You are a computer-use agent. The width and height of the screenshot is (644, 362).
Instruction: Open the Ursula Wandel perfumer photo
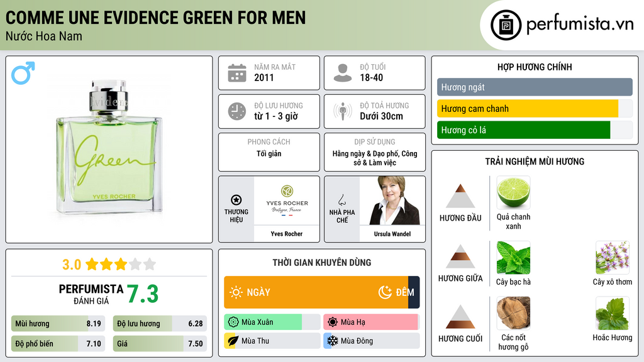point(392,200)
